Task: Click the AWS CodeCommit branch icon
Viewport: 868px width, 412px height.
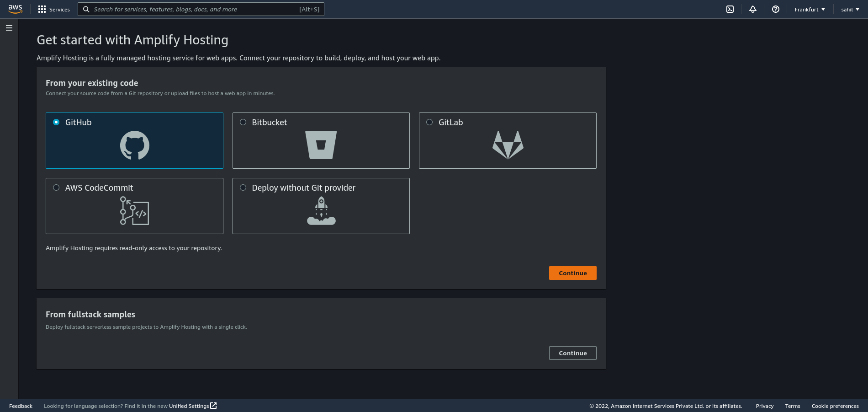Action: (x=134, y=211)
